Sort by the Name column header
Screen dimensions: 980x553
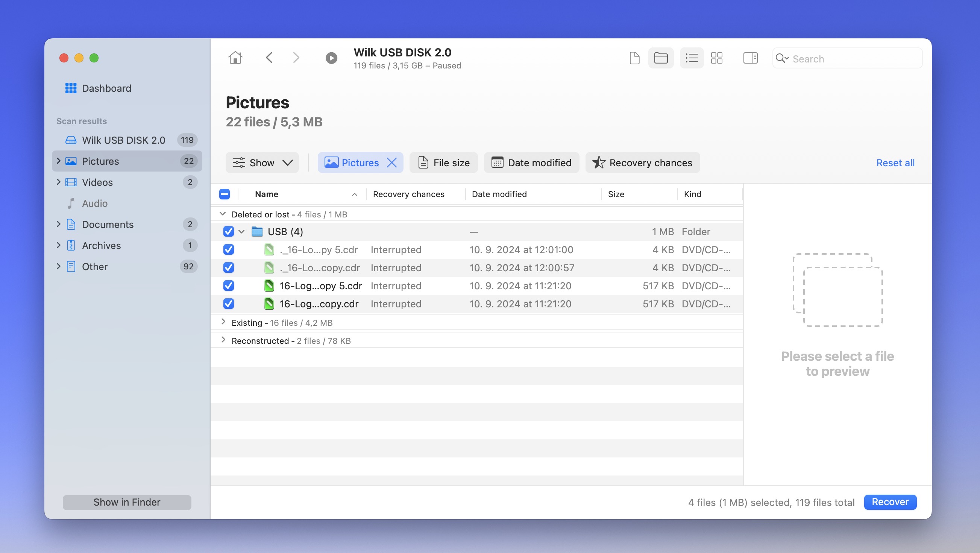[x=302, y=194]
